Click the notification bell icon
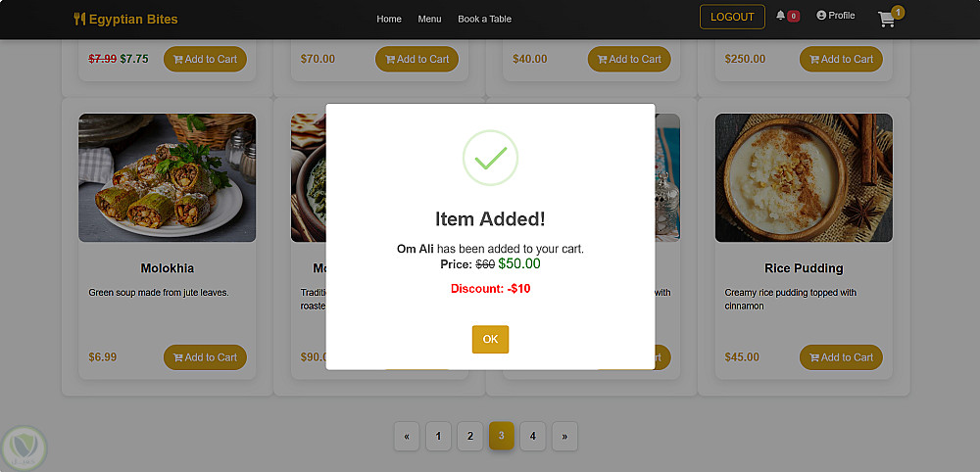This screenshot has height=472, width=980. click(781, 16)
